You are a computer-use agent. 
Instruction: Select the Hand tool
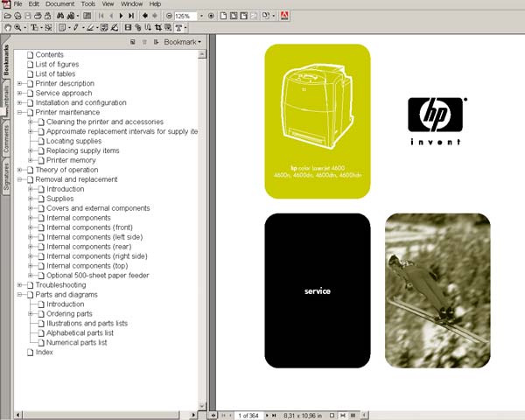[8, 28]
